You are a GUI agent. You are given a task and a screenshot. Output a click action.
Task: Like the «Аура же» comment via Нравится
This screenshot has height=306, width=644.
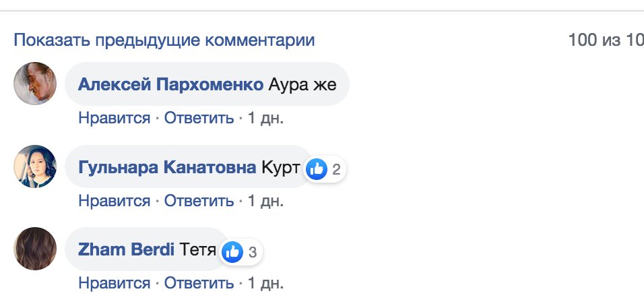114,118
